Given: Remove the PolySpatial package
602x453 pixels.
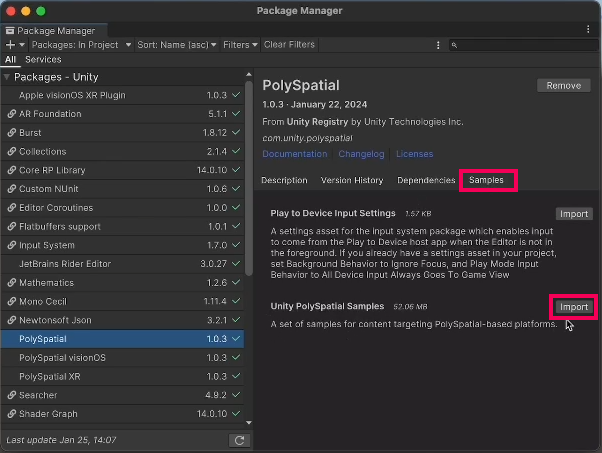Looking at the screenshot, I should (x=563, y=86).
